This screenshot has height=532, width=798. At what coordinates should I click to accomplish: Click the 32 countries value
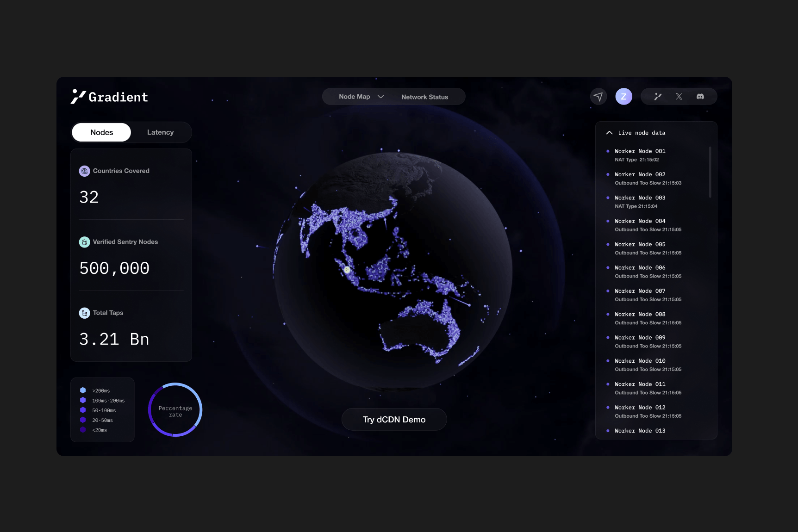tap(89, 198)
